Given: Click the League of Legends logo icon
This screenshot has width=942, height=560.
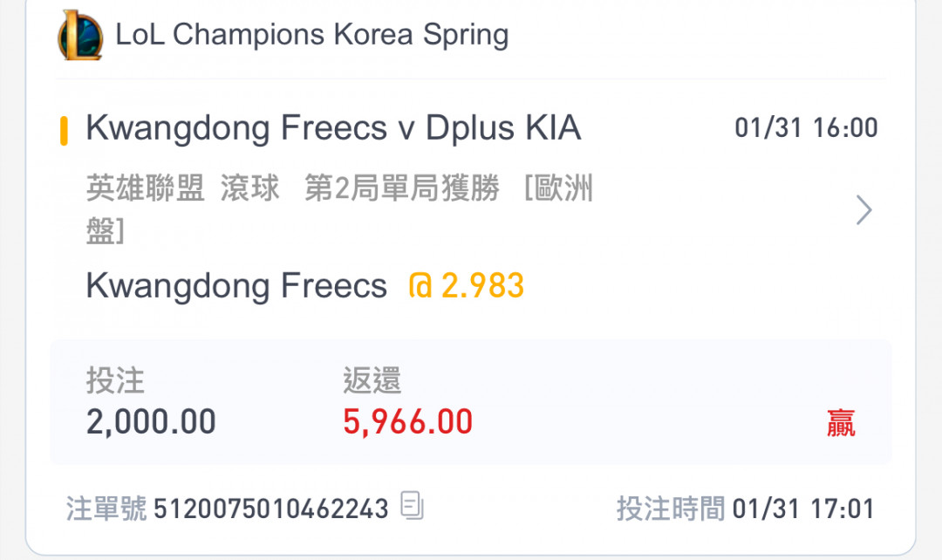Looking at the screenshot, I should [80, 36].
